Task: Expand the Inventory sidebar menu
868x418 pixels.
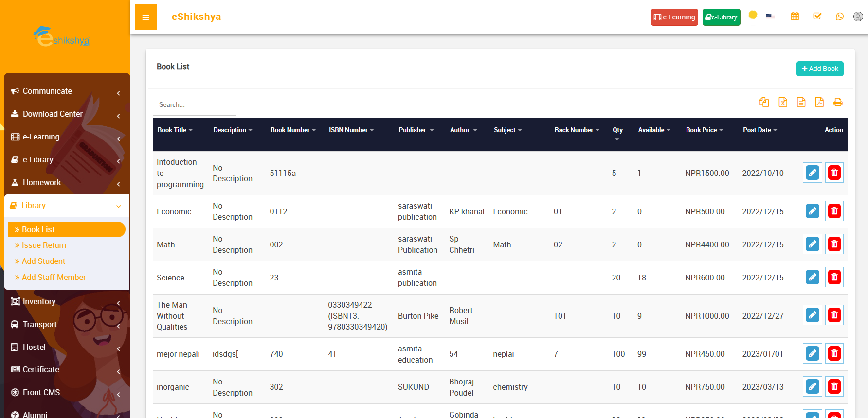Action: pos(66,302)
